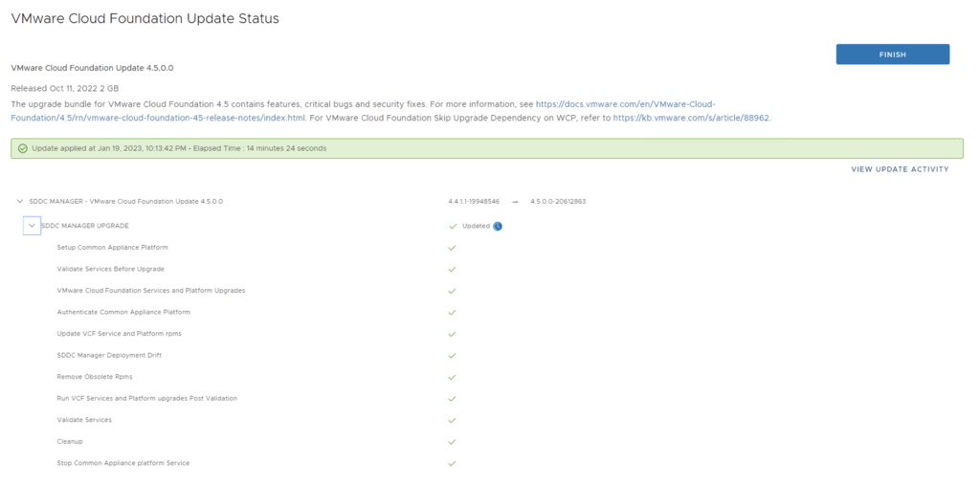Click checkmark for Stop Common Appliance platform Service

point(452,463)
